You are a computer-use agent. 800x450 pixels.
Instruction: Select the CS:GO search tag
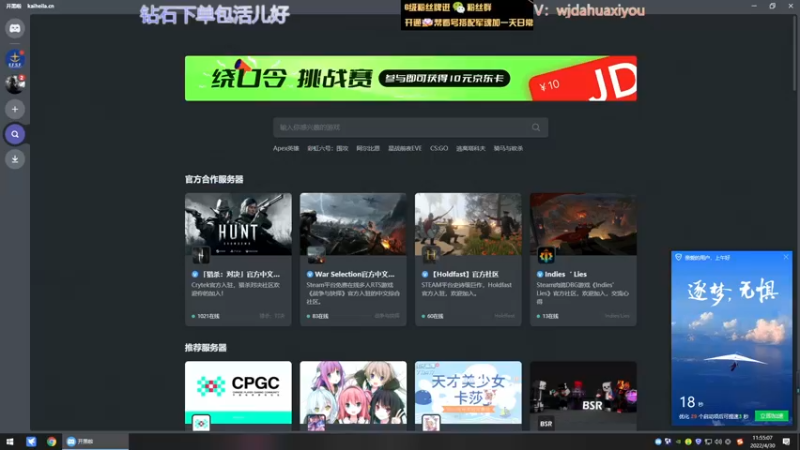(x=439, y=148)
